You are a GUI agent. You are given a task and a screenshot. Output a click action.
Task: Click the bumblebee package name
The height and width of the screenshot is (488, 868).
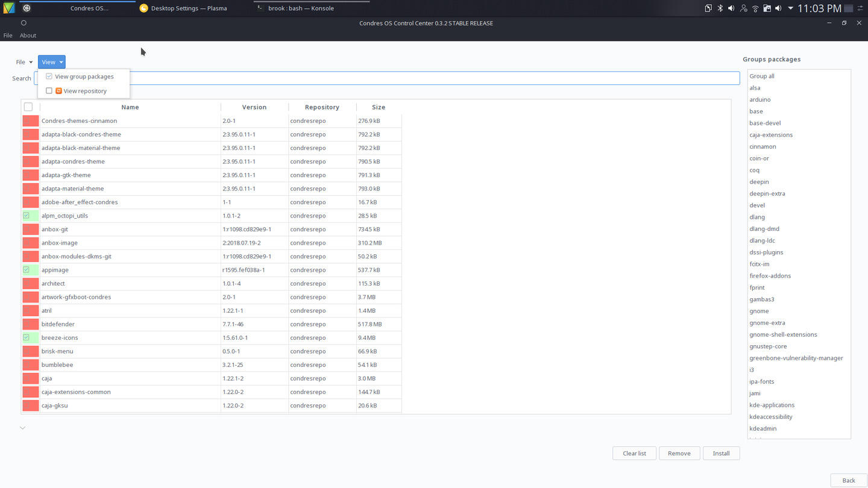click(57, 365)
